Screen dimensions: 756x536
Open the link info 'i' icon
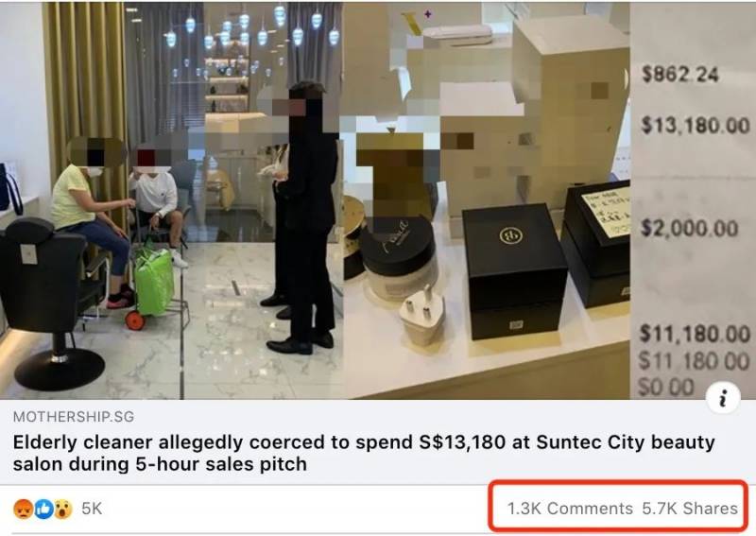coord(722,399)
